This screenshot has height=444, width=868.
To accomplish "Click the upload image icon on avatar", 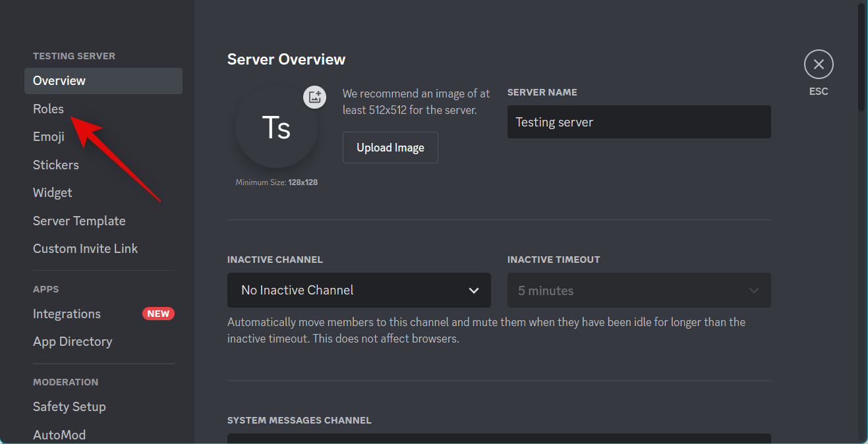I will (x=314, y=97).
